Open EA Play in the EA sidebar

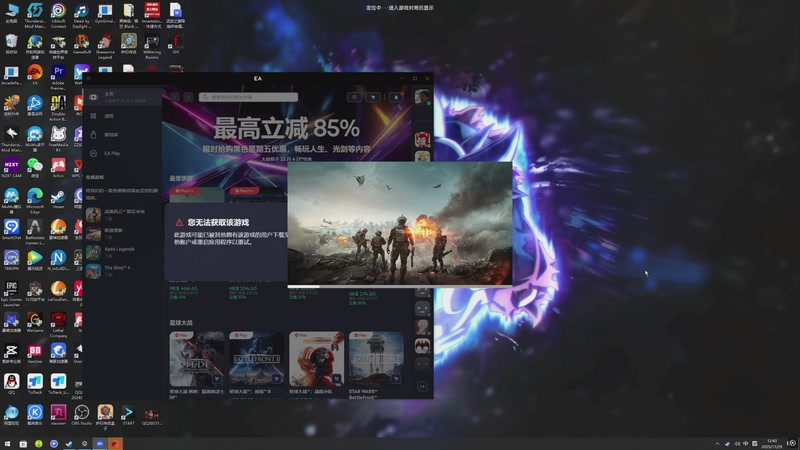click(x=122, y=153)
